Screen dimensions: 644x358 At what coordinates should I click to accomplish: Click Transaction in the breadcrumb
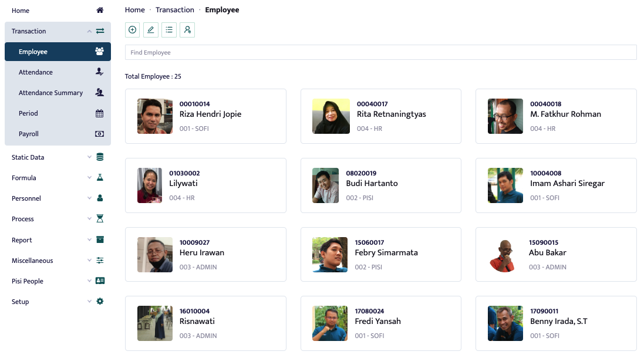(174, 9)
